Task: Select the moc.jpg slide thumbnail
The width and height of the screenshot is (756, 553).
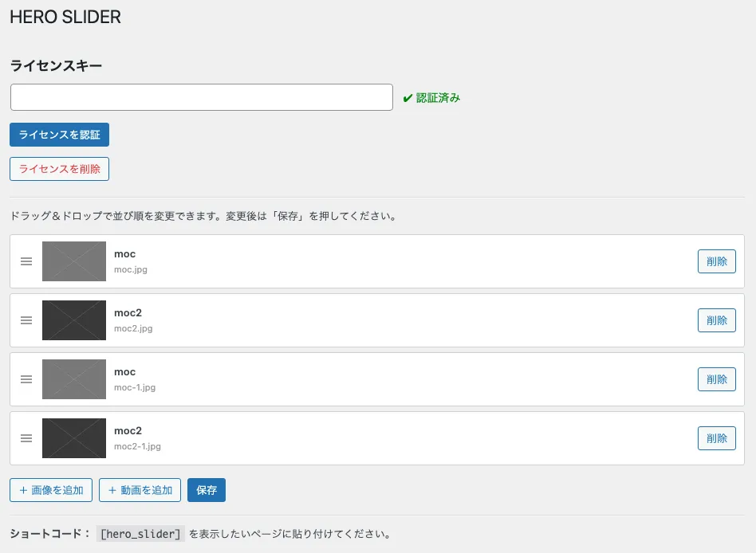Action: coord(74,261)
